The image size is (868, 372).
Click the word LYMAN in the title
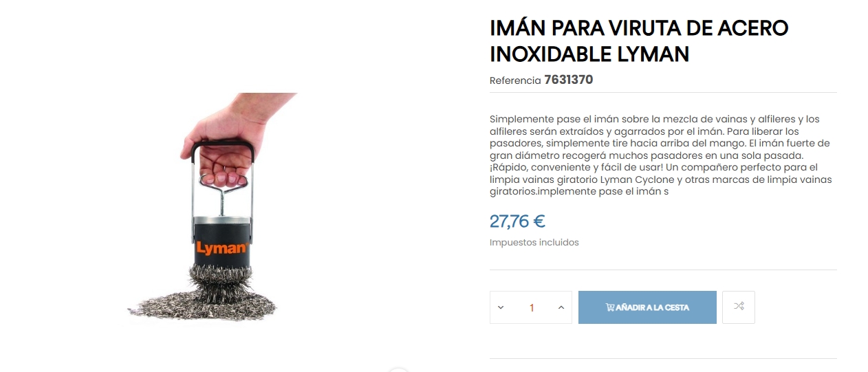651,53
